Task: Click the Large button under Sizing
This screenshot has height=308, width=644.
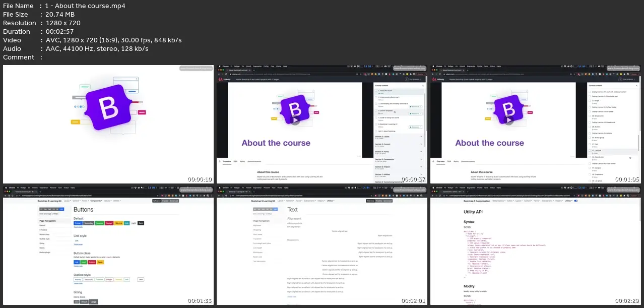Action: click(x=93, y=301)
